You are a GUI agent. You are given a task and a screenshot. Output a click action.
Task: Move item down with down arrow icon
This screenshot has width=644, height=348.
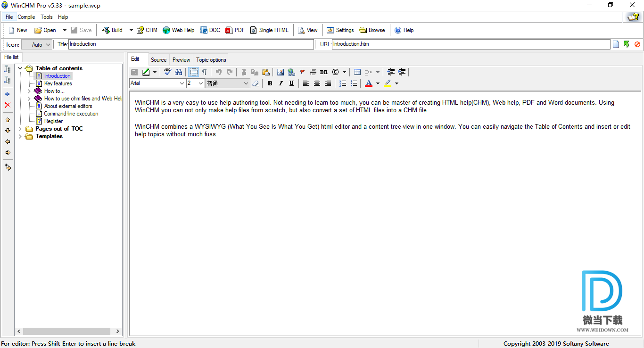[8, 131]
